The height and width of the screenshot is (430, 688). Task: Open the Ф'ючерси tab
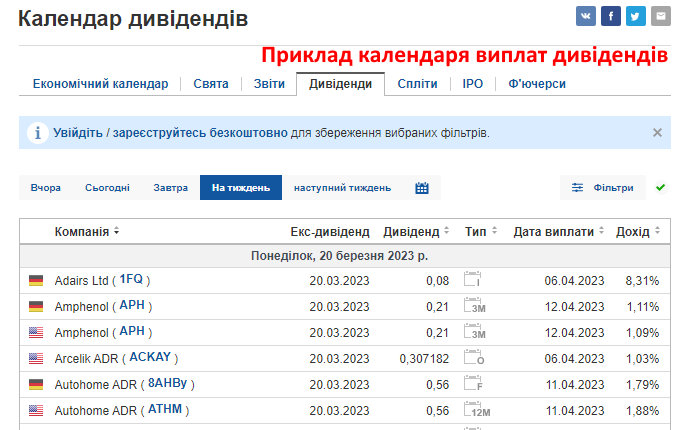(537, 84)
